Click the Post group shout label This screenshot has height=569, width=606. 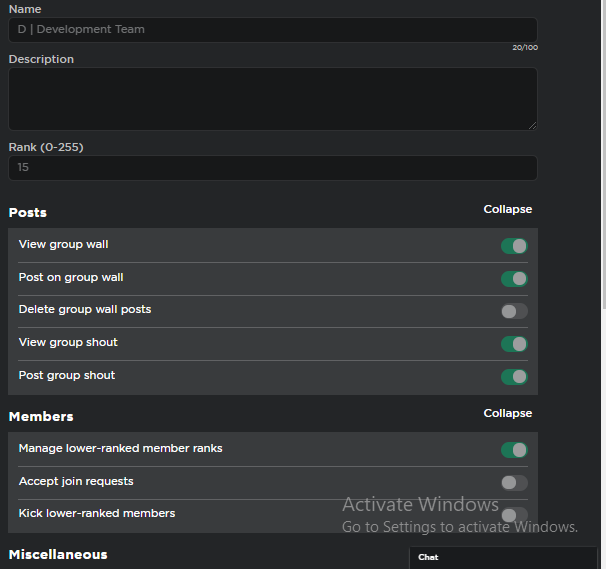point(67,375)
